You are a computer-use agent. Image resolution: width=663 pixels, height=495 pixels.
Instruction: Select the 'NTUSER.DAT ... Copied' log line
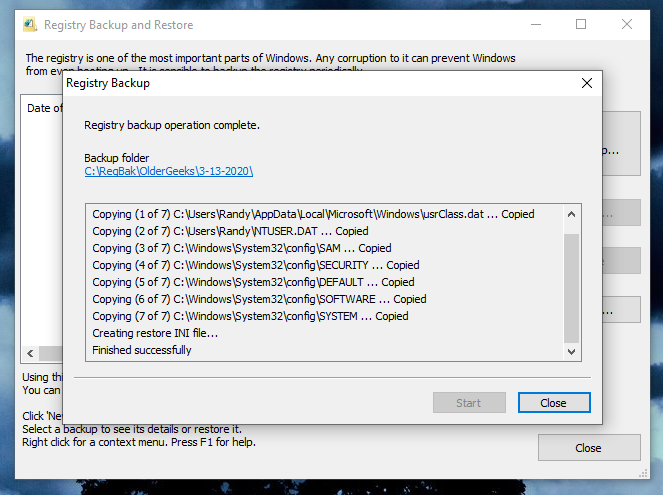click(230, 231)
